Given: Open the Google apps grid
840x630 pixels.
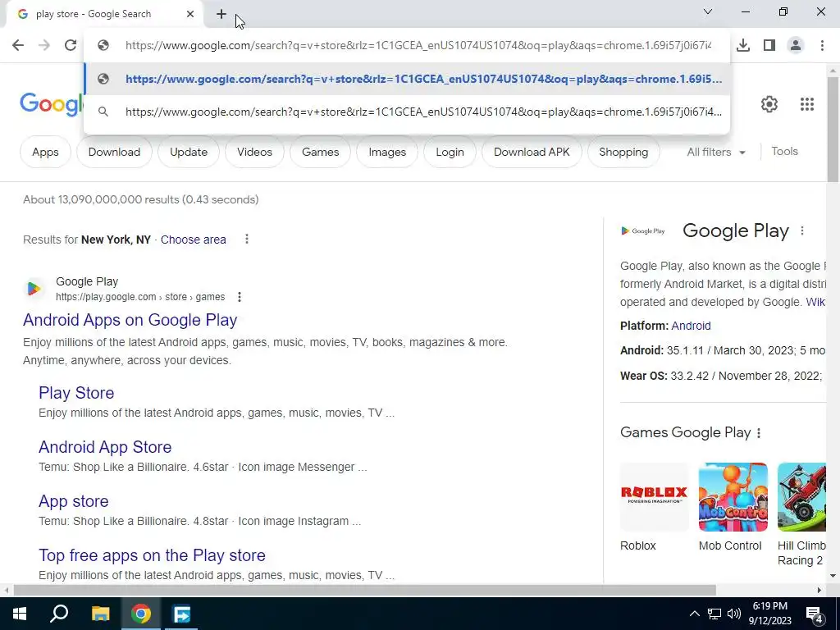Looking at the screenshot, I should tap(807, 104).
